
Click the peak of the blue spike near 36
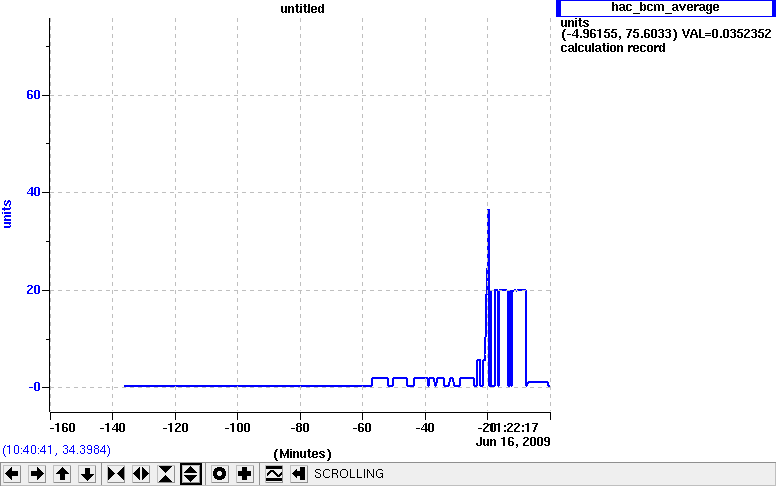click(488, 210)
